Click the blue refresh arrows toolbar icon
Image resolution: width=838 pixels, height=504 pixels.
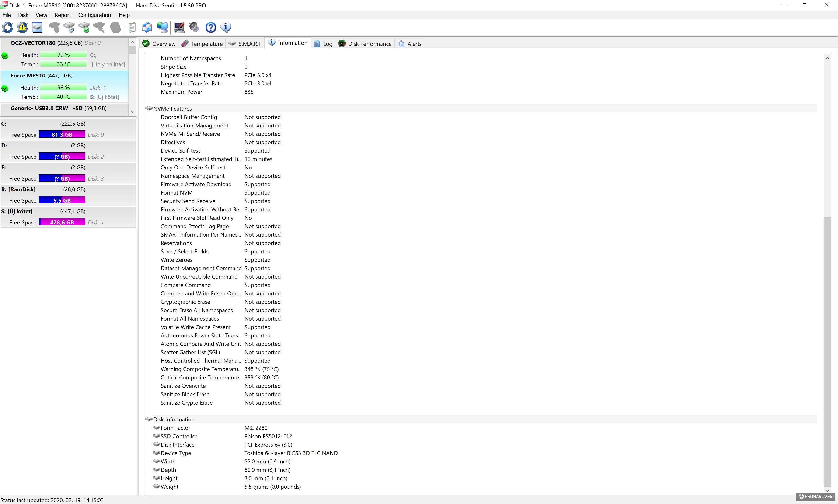pos(7,28)
